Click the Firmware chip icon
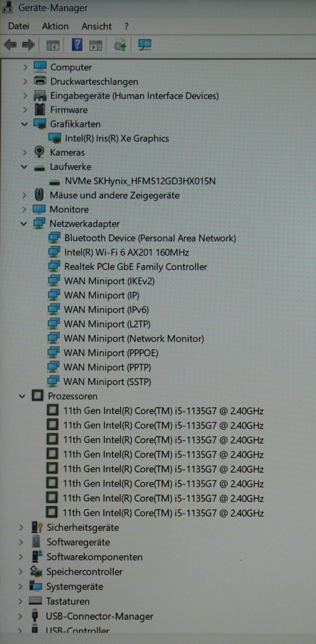316x644 pixels. click(x=39, y=110)
